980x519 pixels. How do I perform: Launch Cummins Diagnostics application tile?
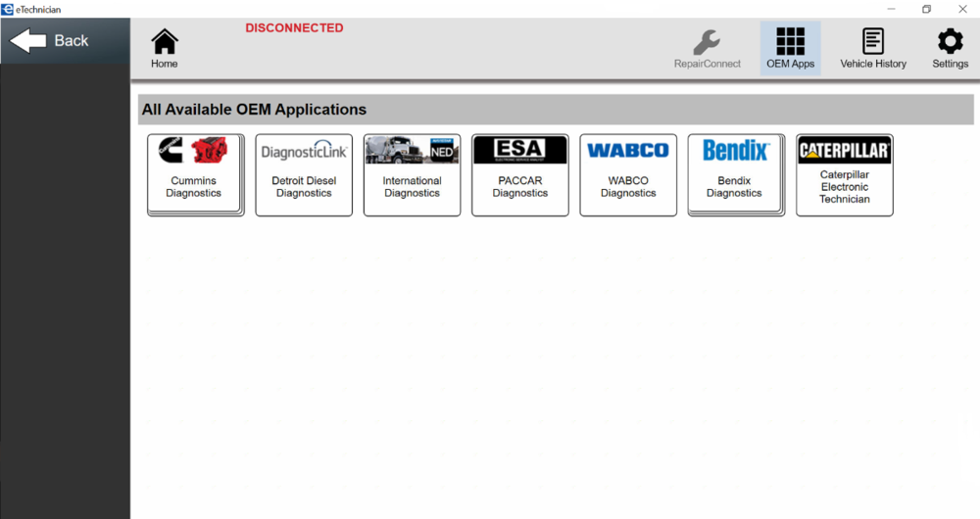tap(195, 175)
